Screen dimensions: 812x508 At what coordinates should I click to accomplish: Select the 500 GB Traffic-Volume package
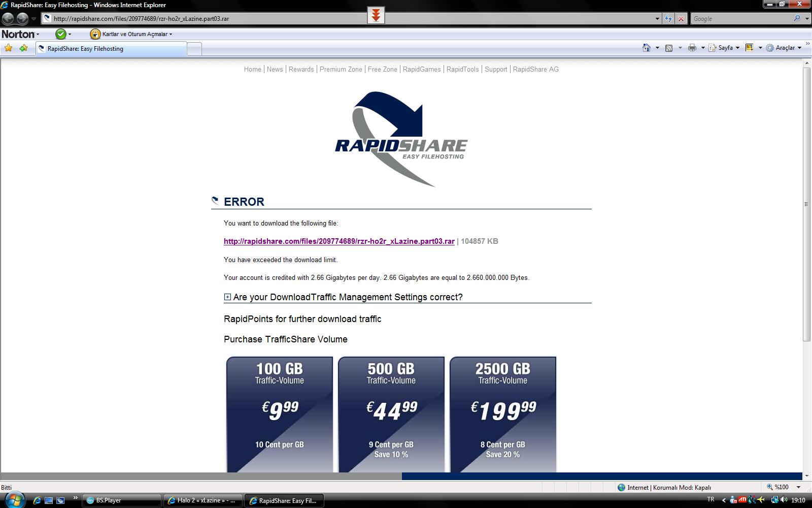tap(391, 414)
